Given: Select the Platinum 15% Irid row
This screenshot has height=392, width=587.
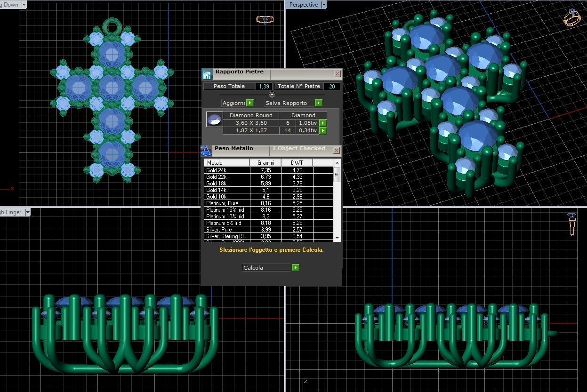Looking at the screenshot, I should (x=269, y=209).
